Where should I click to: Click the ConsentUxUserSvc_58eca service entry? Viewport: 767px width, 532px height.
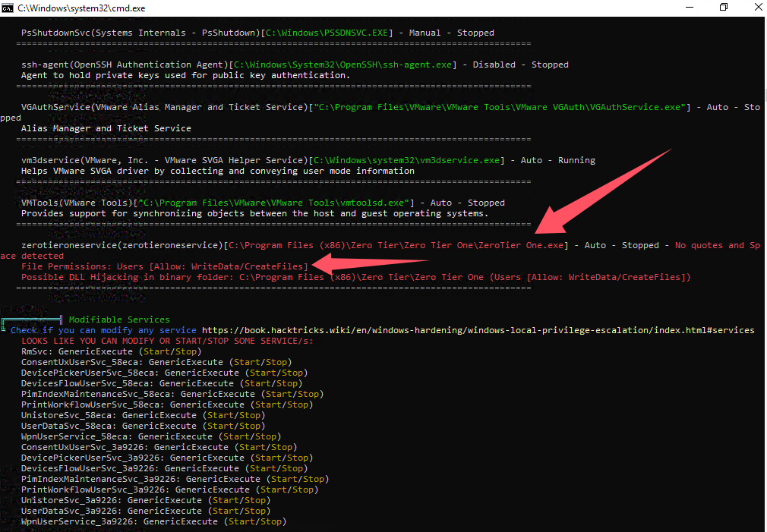click(x=82, y=362)
